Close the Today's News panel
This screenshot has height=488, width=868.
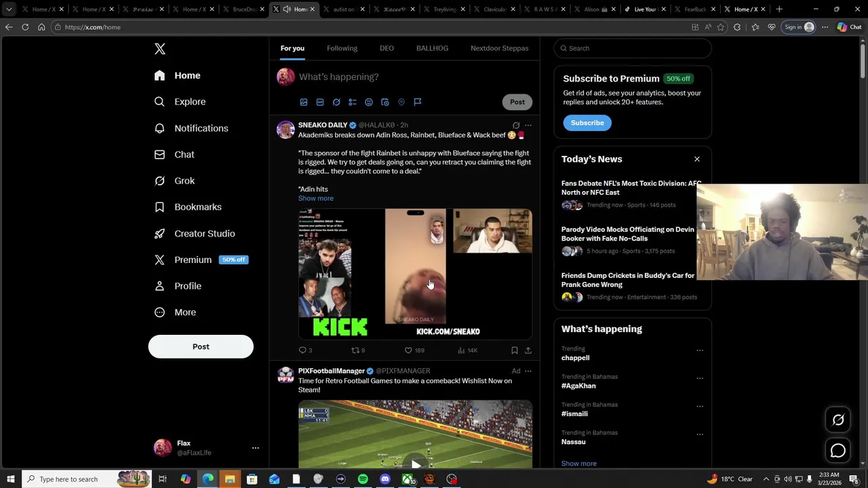pos(696,159)
